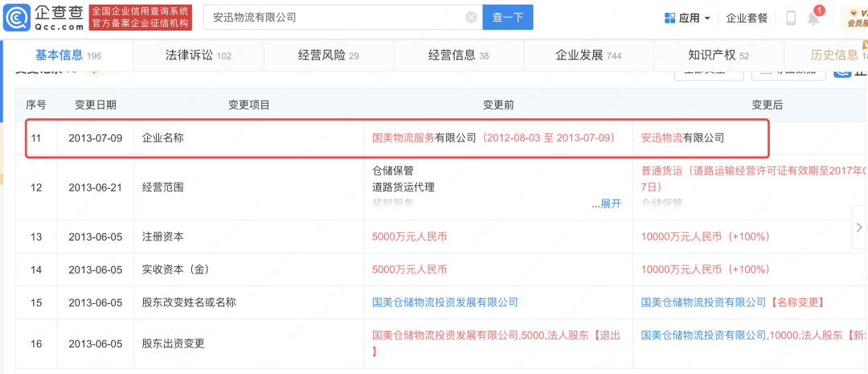The height and width of the screenshot is (374, 868).
Task: Click 5000万元人民币 in the 注册资本 row
Action: pyautogui.click(x=410, y=236)
